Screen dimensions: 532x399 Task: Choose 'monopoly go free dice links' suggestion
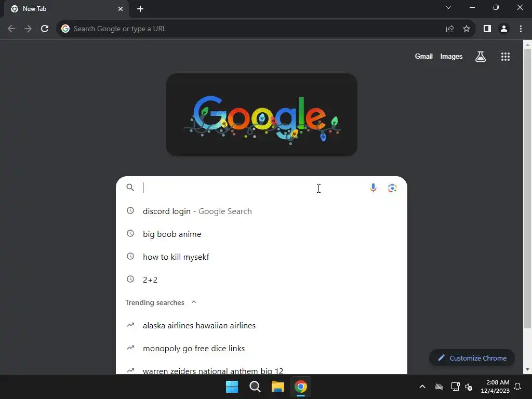[x=261, y=348]
